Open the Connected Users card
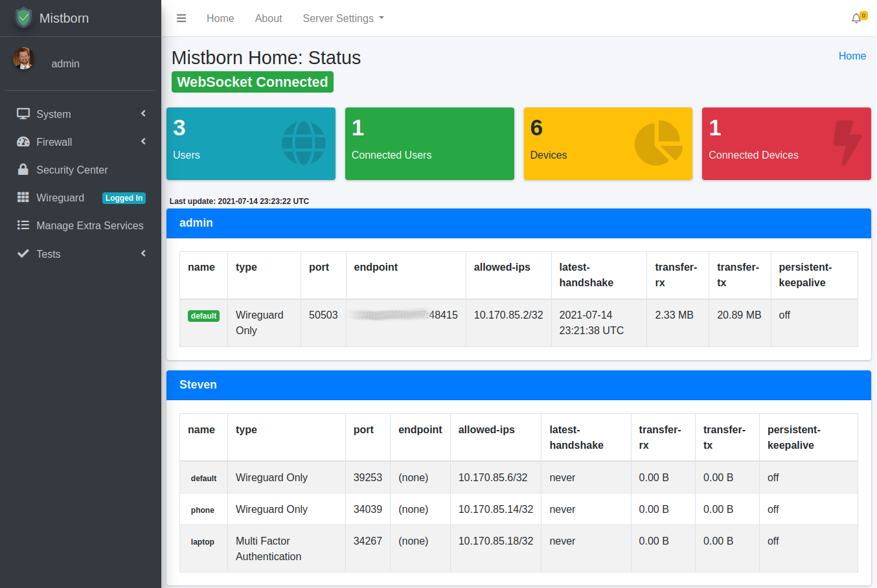Image resolution: width=877 pixels, height=588 pixels. click(429, 144)
